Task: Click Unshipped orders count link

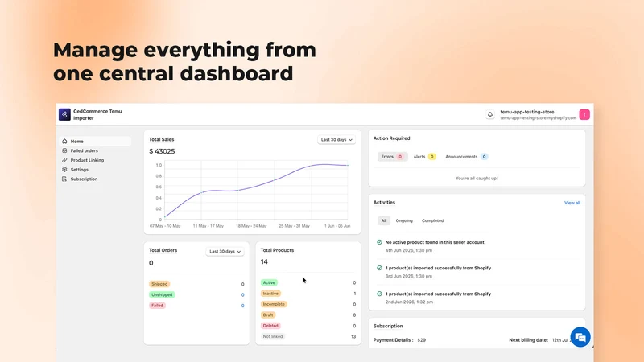Action: click(x=243, y=294)
